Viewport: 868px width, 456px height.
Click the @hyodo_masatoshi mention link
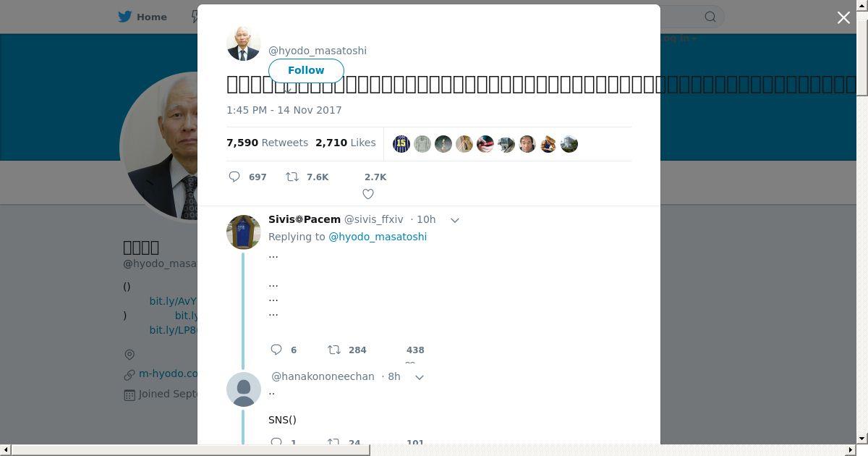378,237
